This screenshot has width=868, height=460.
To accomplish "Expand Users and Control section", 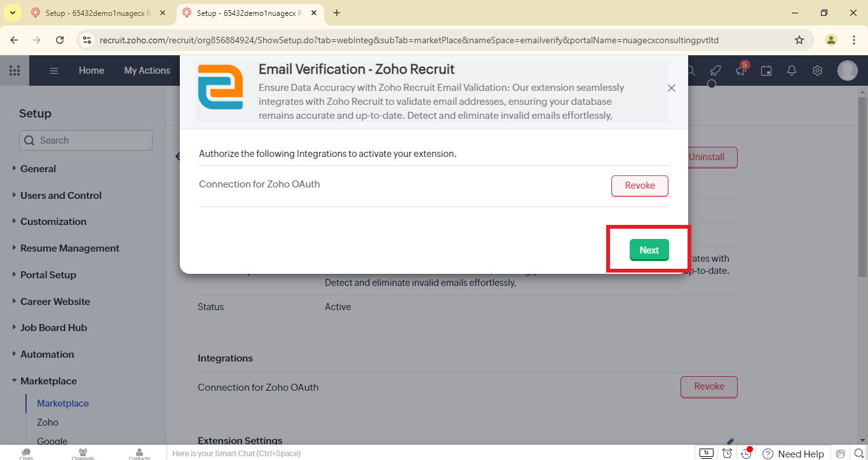I will click(x=61, y=196).
